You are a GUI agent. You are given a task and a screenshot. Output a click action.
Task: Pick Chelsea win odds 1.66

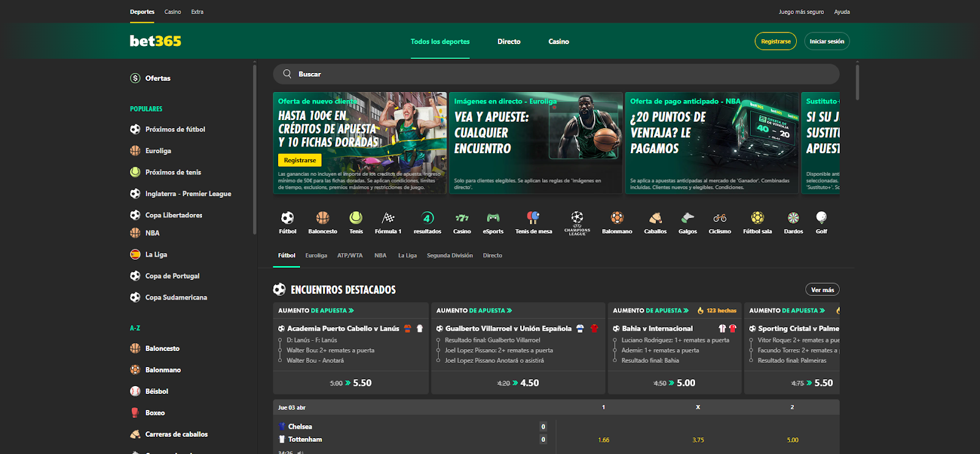pyautogui.click(x=603, y=440)
